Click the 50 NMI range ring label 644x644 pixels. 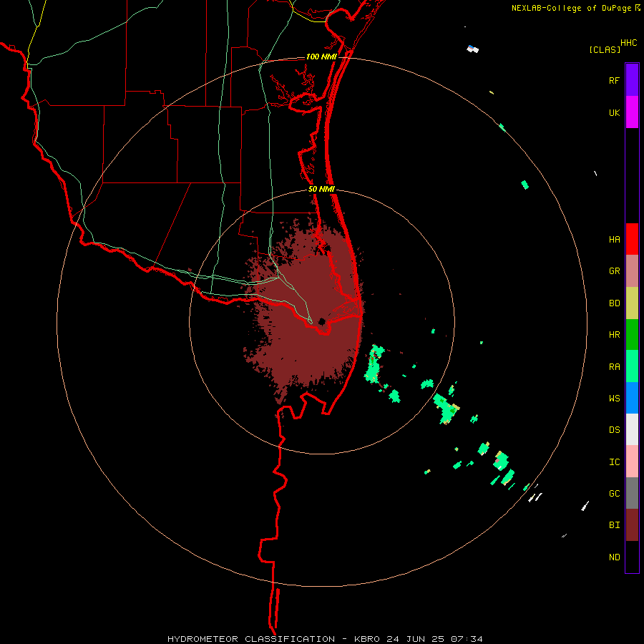tap(321, 189)
